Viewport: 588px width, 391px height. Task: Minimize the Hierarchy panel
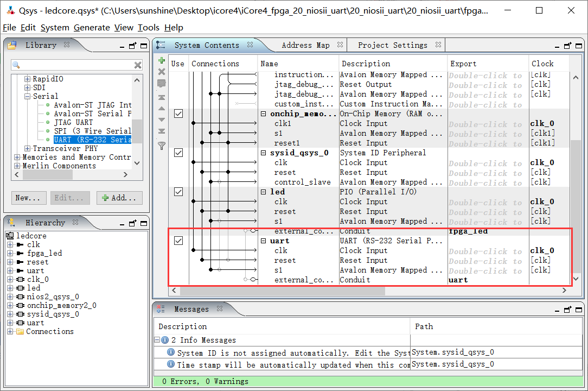(123, 223)
